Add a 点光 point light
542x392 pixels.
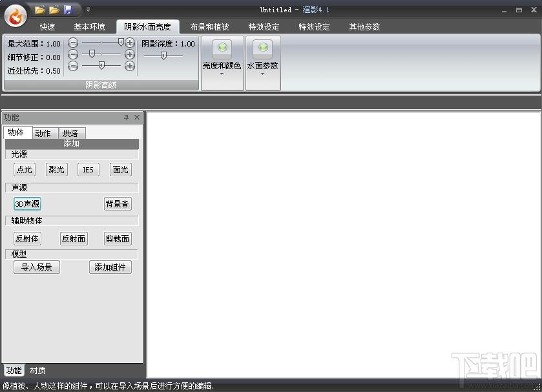(x=25, y=170)
